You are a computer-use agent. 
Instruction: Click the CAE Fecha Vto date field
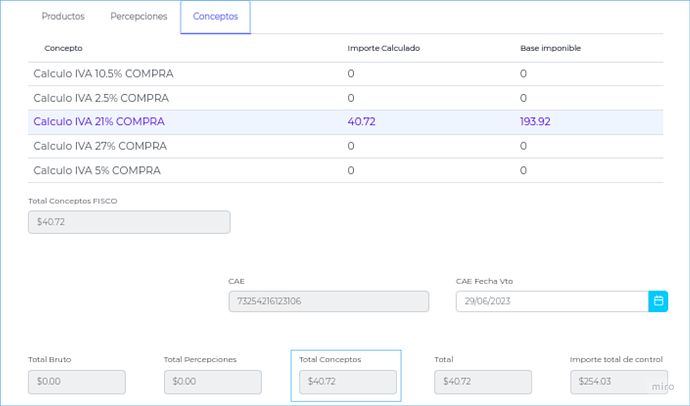[x=551, y=301]
